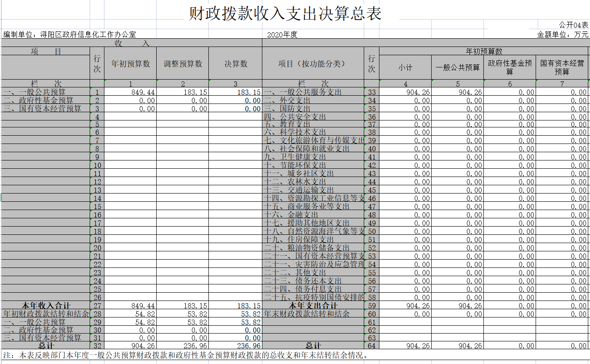Click the title 财政拨款收入支出决算总表
This screenshot has width=590, height=364.
[x=285, y=13]
